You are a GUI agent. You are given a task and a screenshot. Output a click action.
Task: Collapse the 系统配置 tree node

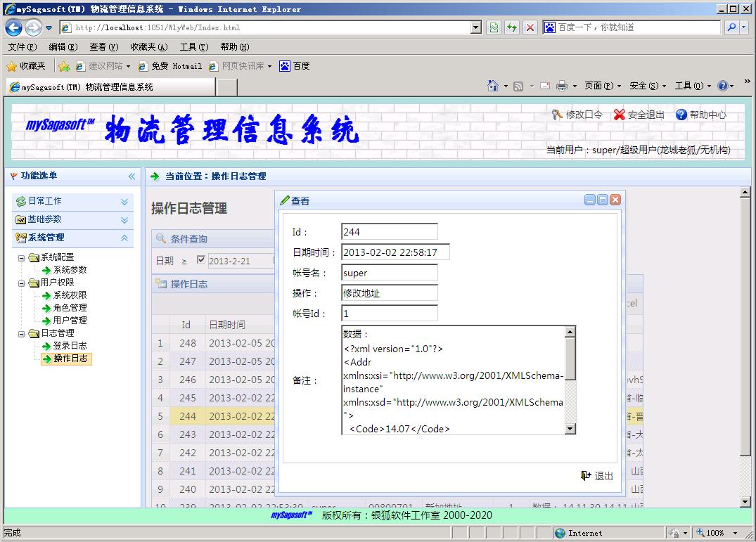pos(21,258)
